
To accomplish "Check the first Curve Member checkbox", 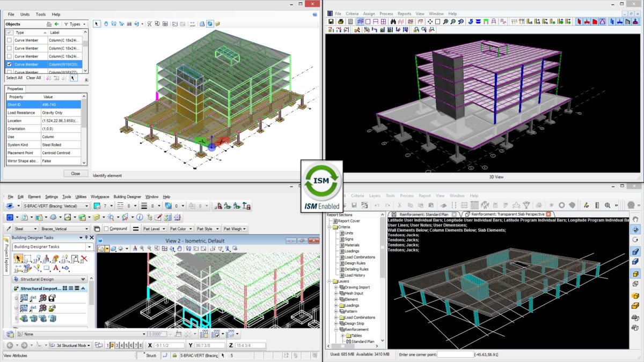I will tap(9, 40).
